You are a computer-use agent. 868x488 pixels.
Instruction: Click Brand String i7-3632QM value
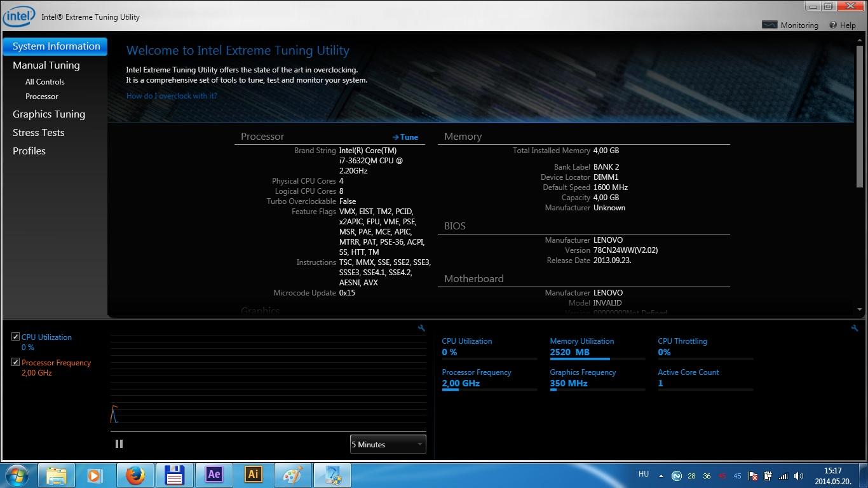371,161
